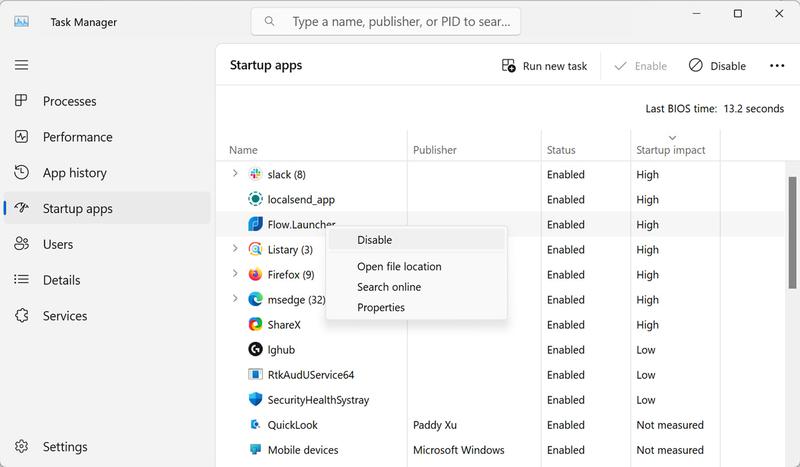The height and width of the screenshot is (467, 800).
Task: Select the ShareX startup entry
Action: pyautogui.click(x=284, y=325)
